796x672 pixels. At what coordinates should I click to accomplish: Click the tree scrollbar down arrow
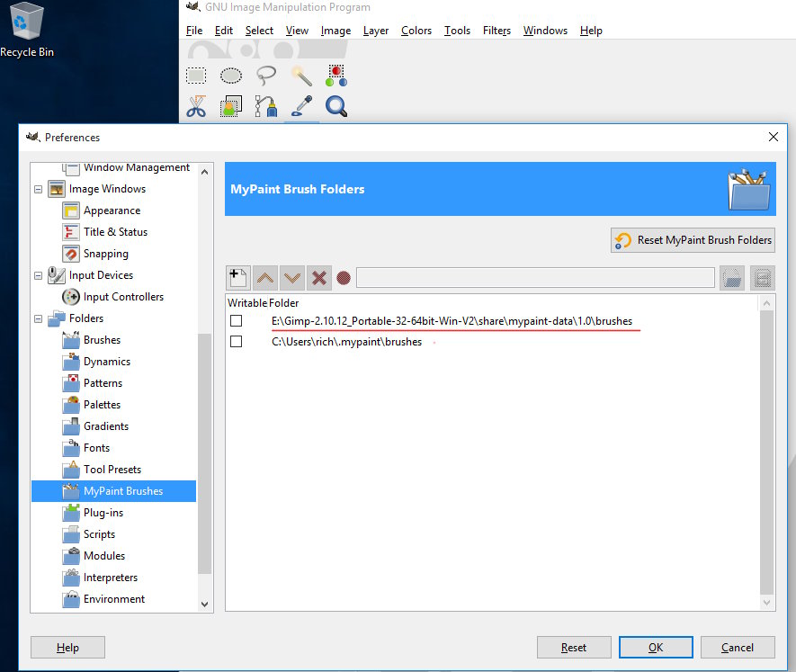point(204,604)
